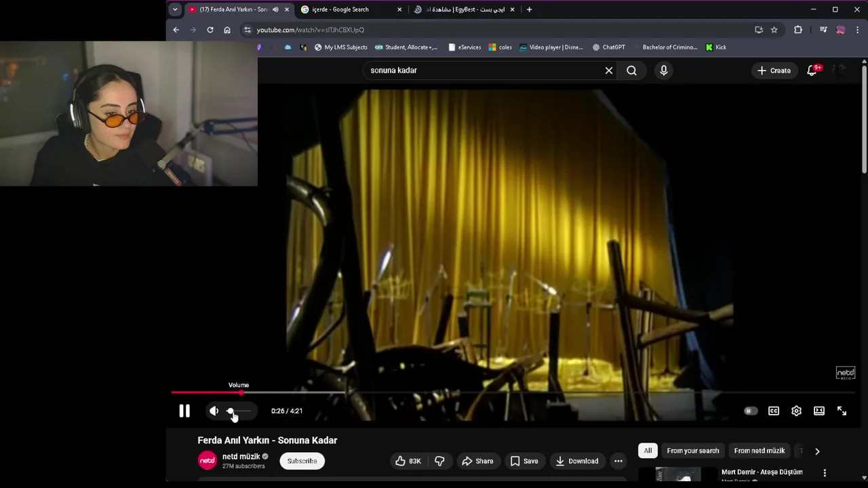Share the Sonuna Kadar video
868x488 pixels.
(477, 461)
